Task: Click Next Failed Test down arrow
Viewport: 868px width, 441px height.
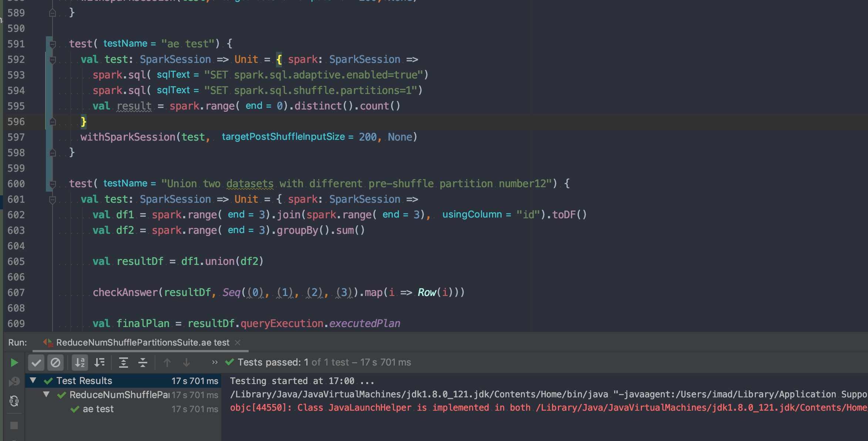Action: [186, 363]
